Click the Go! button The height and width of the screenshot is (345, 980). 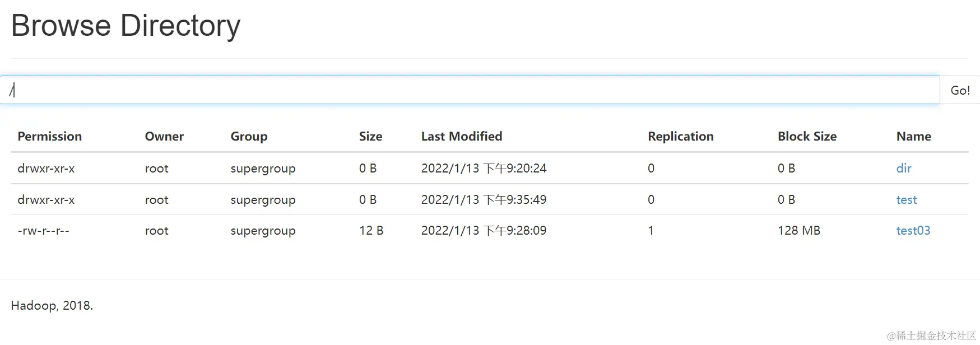point(960,90)
